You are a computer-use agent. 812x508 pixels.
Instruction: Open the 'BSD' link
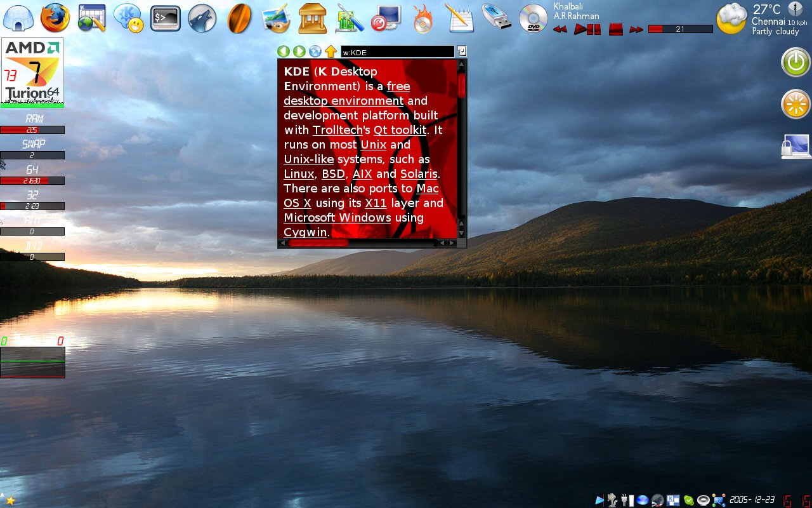(x=334, y=174)
